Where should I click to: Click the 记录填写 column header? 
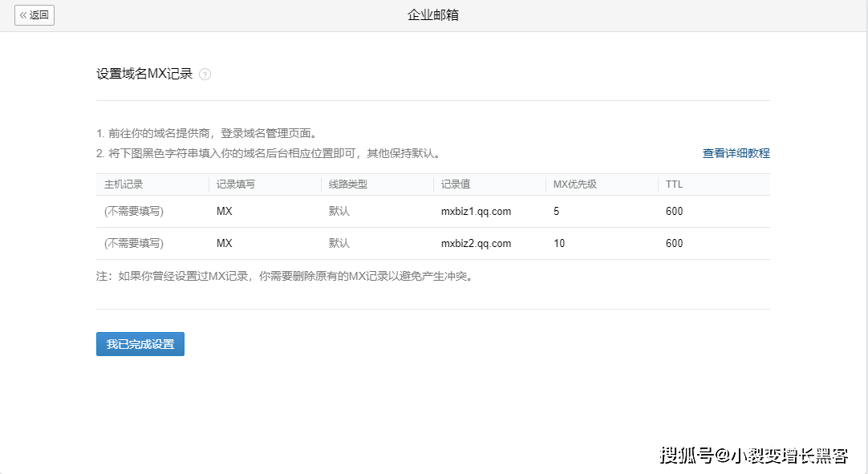pos(236,184)
